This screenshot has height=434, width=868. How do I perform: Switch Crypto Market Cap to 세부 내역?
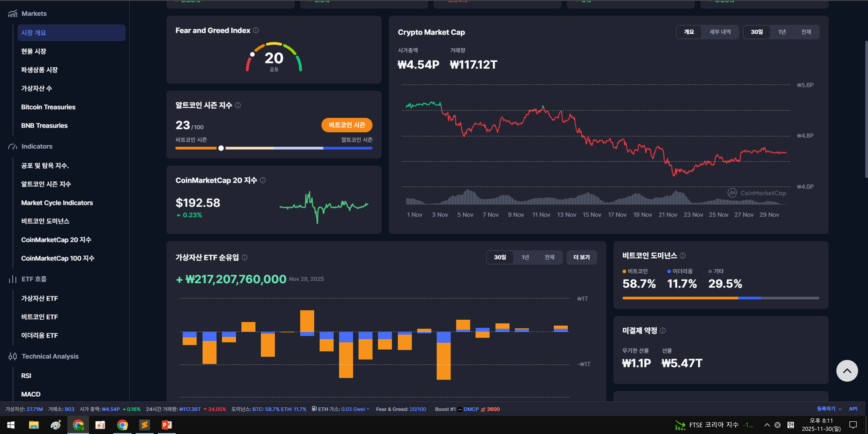[x=720, y=32]
